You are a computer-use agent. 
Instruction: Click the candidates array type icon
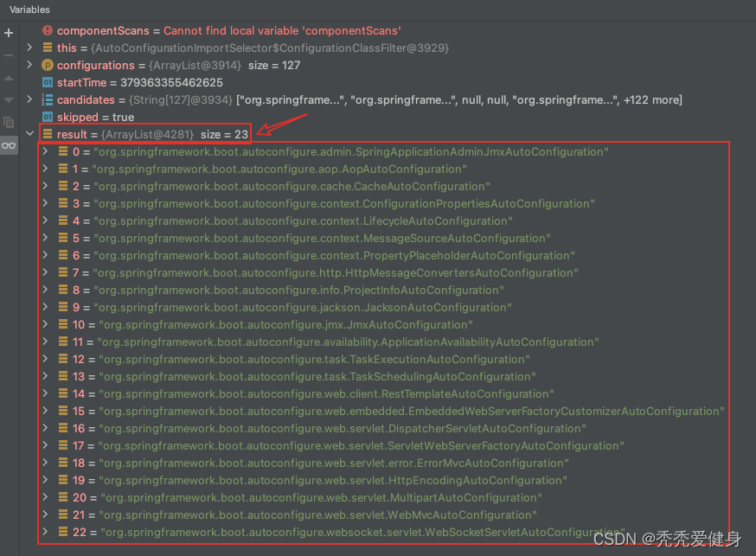pyautogui.click(x=48, y=99)
